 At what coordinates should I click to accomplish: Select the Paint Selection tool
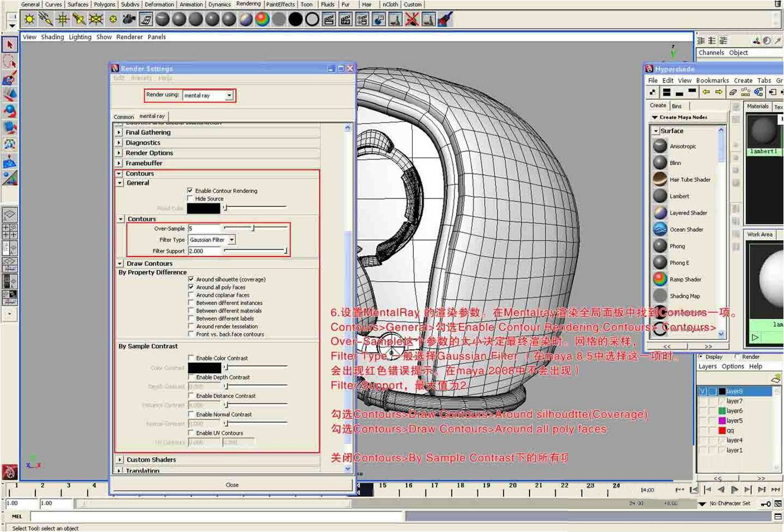10,78
